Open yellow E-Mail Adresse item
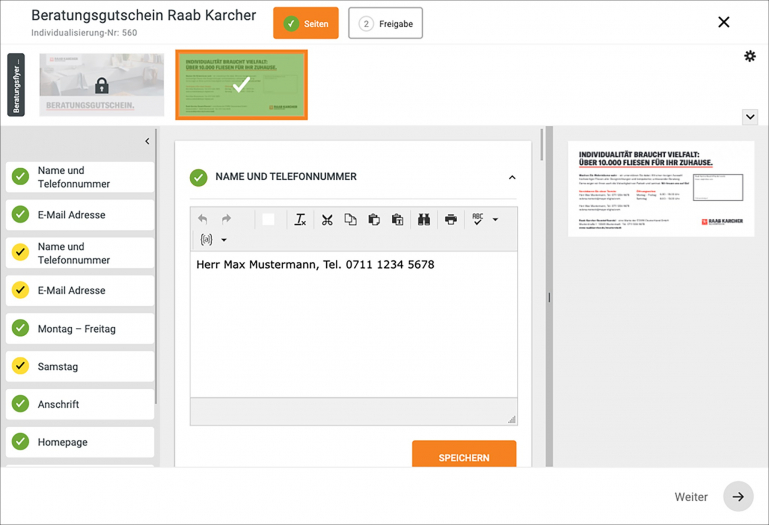Image resolution: width=769 pixels, height=525 pixels. (80, 290)
